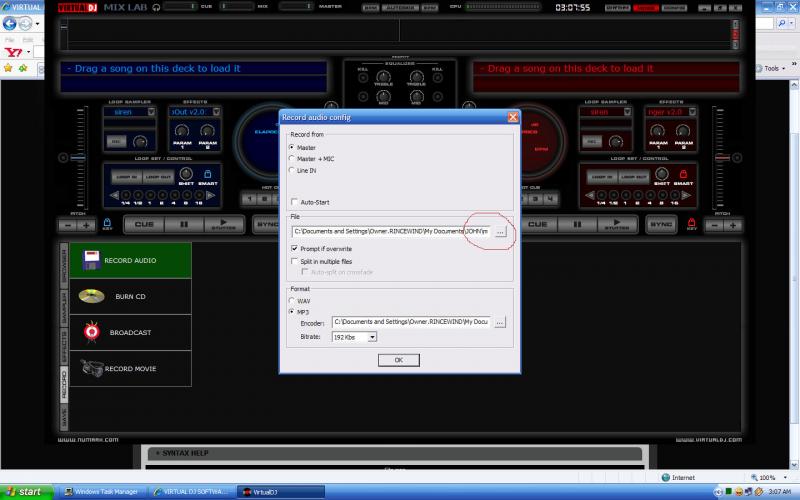Halve the loop with left deck's left arrow
800x500 pixels.
coord(114,195)
